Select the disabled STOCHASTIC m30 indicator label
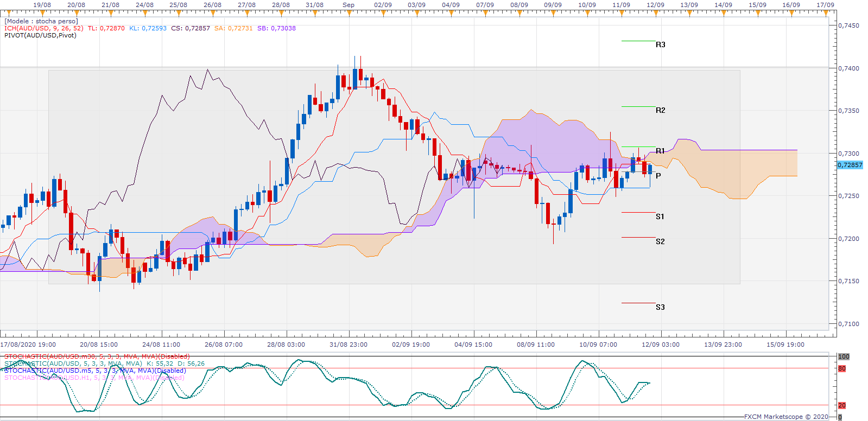868x421 pixels. pyautogui.click(x=97, y=357)
